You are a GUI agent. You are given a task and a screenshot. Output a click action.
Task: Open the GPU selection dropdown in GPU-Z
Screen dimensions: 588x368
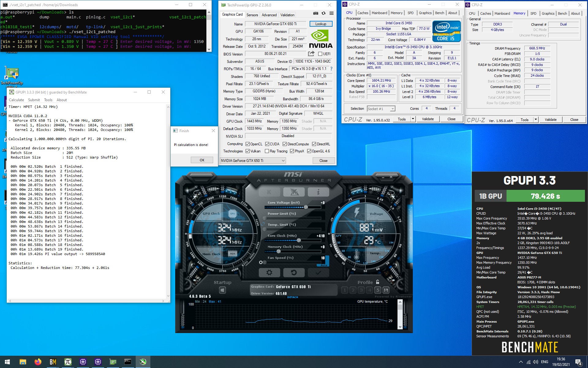[253, 160]
